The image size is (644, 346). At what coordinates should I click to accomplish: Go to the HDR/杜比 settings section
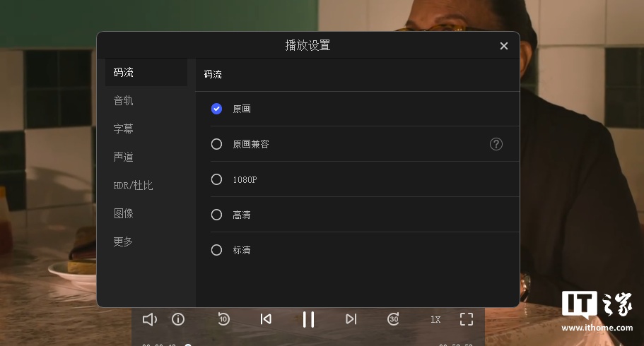(133, 186)
